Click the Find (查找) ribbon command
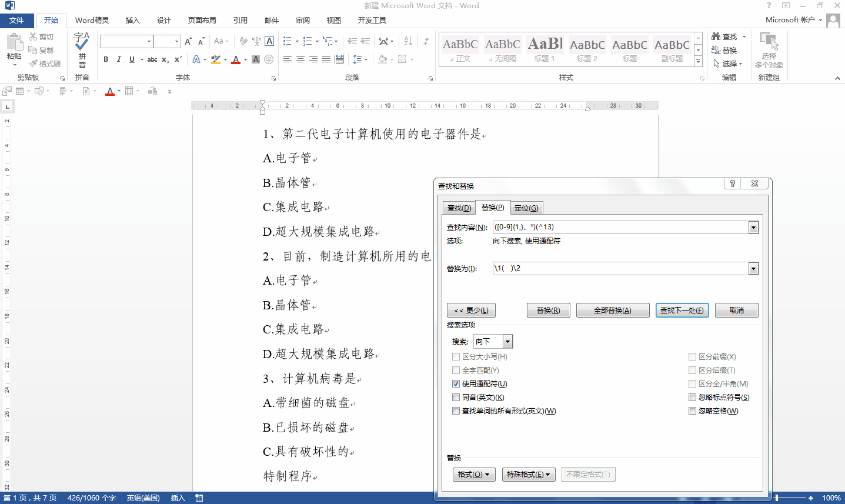The image size is (845, 504). pos(724,36)
